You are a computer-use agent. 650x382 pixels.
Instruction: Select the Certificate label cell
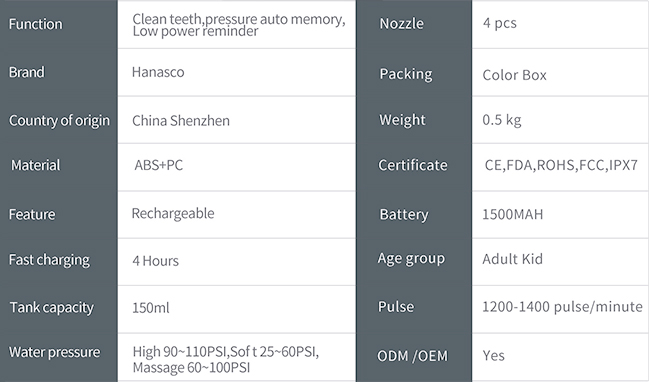point(413,165)
